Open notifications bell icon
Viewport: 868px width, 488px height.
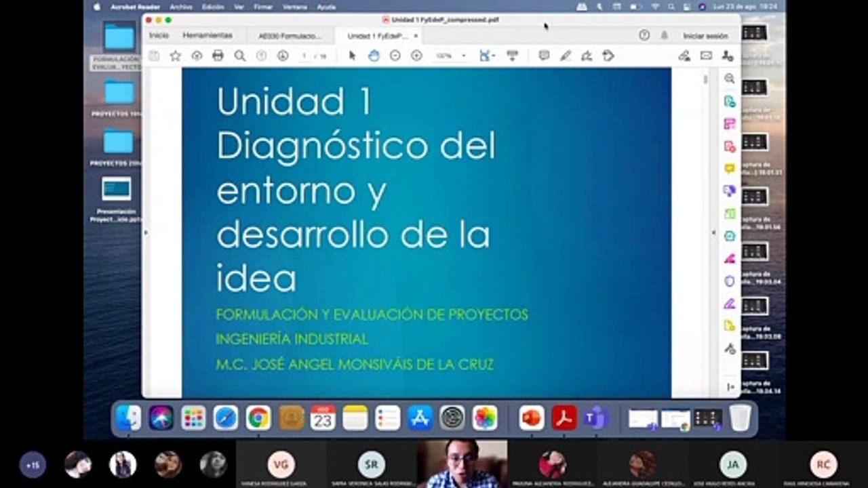pos(665,35)
